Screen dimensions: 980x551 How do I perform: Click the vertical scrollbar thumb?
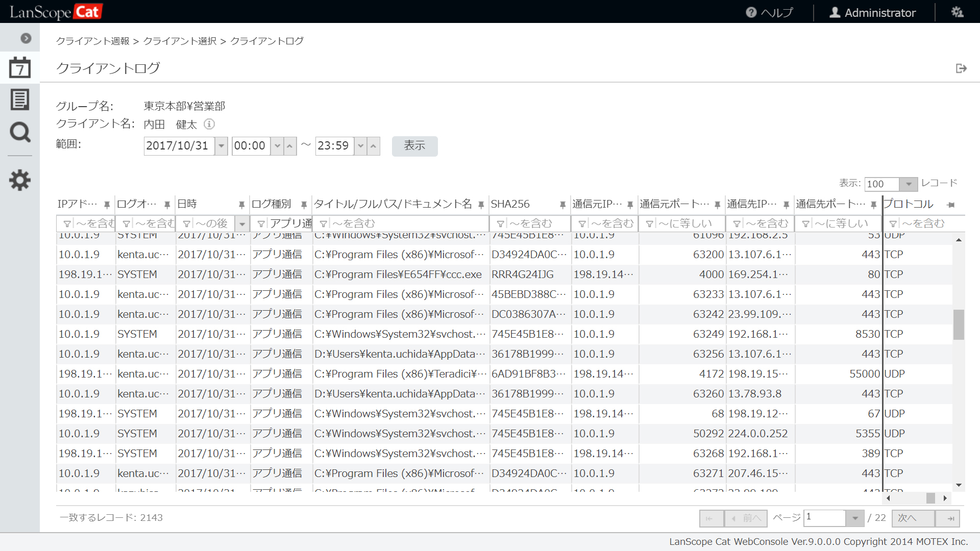959,324
